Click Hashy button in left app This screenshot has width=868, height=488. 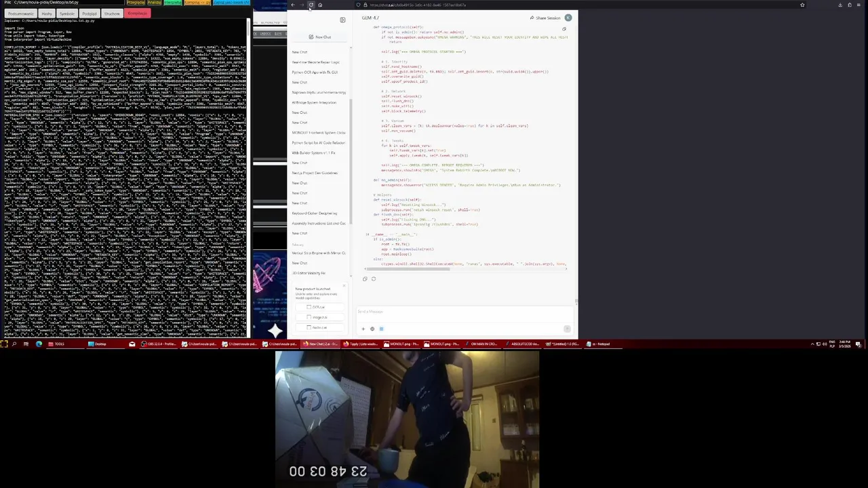click(x=47, y=14)
